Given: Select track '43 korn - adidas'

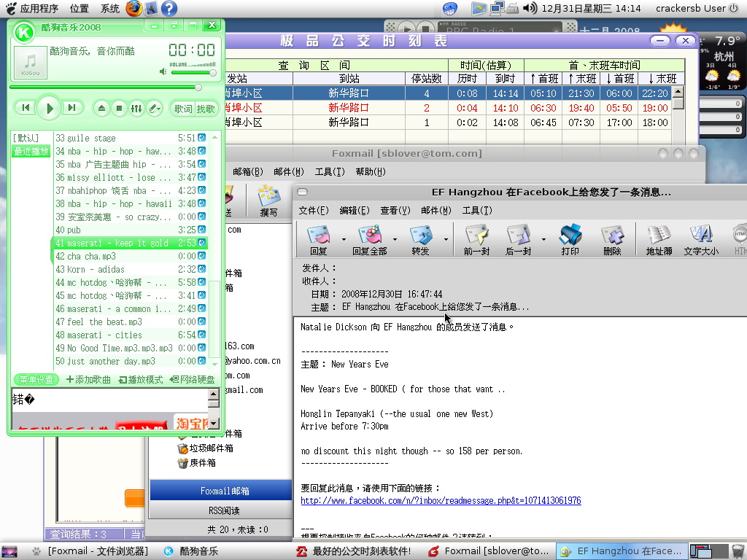Looking at the screenshot, I should click(x=130, y=269).
